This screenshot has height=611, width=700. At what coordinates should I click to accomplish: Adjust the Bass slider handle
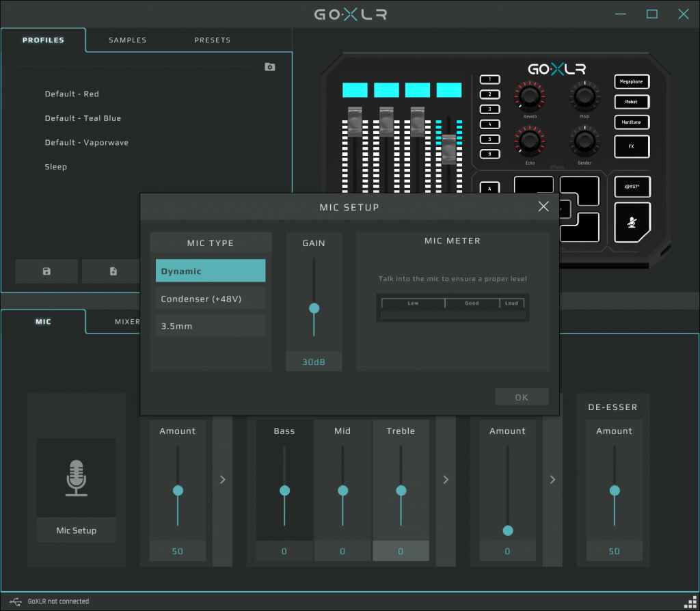click(284, 491)
